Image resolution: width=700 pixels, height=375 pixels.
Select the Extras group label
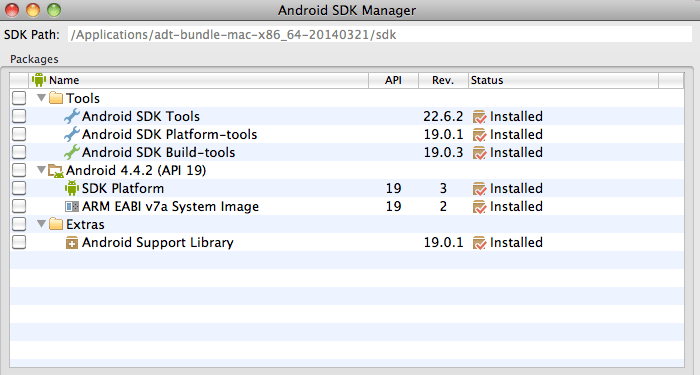tap(85, 224)
